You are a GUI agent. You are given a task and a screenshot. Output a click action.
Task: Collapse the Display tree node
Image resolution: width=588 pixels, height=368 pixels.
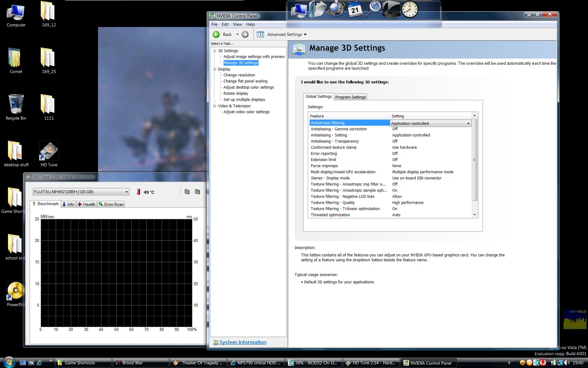[215, 69]
